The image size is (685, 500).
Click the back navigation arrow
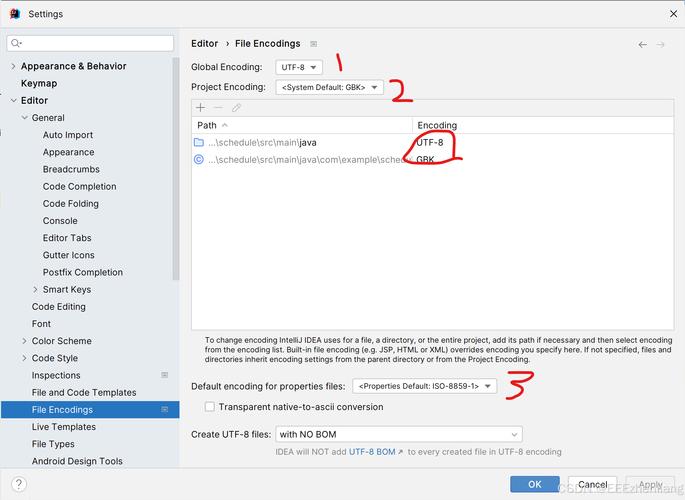tap(643, 44)
